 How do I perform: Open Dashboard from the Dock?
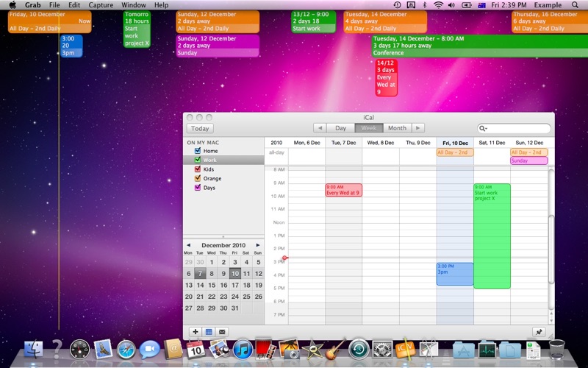[x=79, y=349]
